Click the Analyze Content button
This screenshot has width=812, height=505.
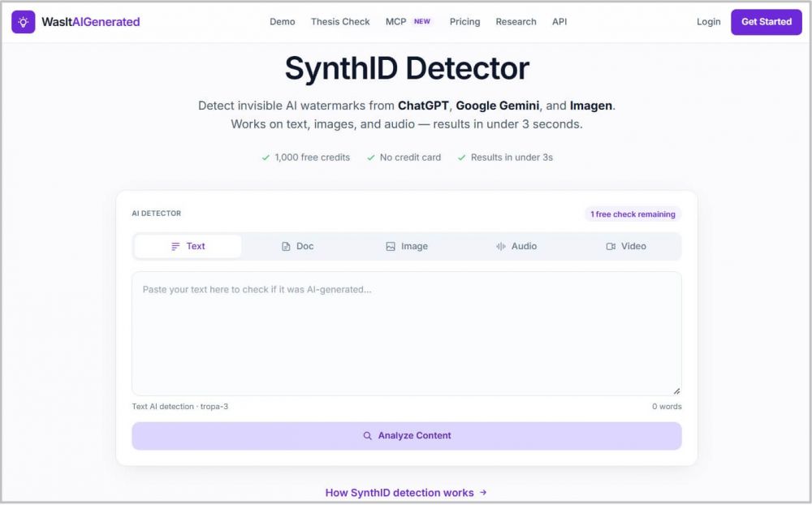click(x=407, y=436)
